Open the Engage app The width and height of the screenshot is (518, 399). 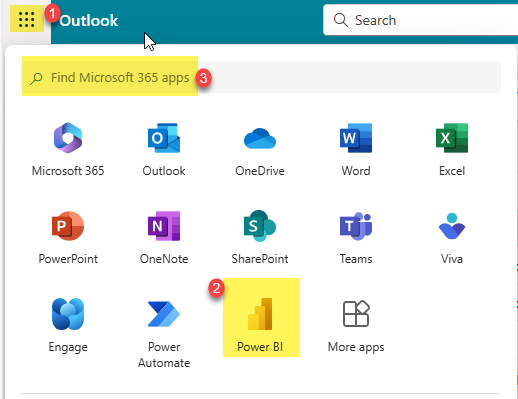tap(68, 325)
